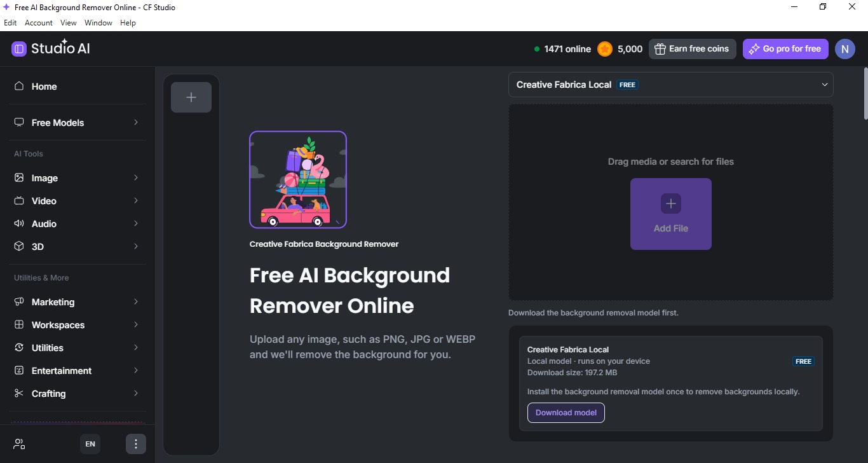Click the 3D cube icon

coord(19,246)
